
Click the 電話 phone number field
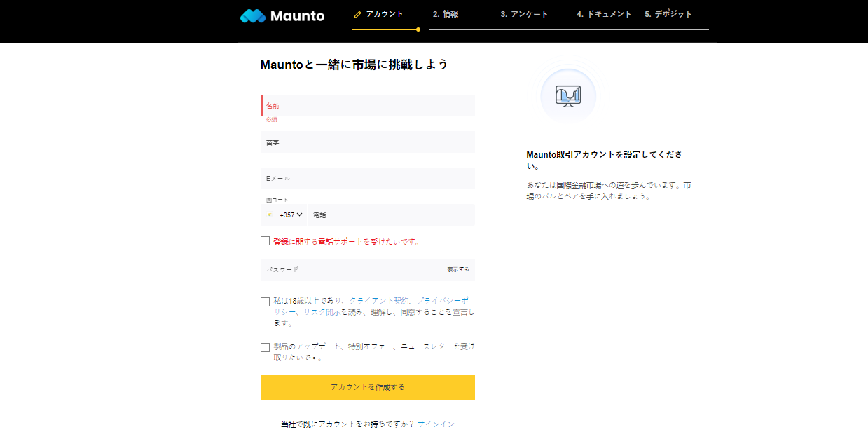392,215
